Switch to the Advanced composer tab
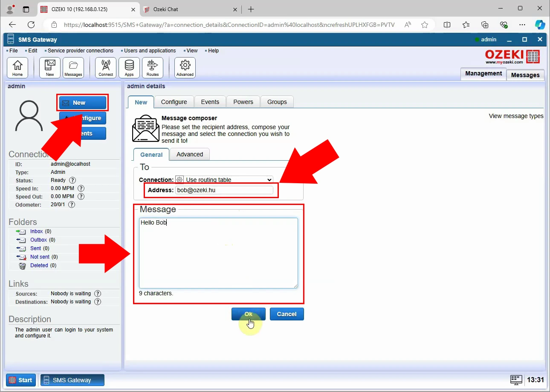Viewport: 550px width, 392px height. (190, 154)
